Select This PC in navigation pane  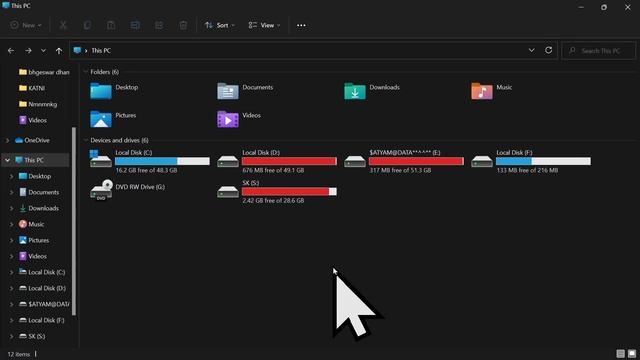click(x=29, y=160)
